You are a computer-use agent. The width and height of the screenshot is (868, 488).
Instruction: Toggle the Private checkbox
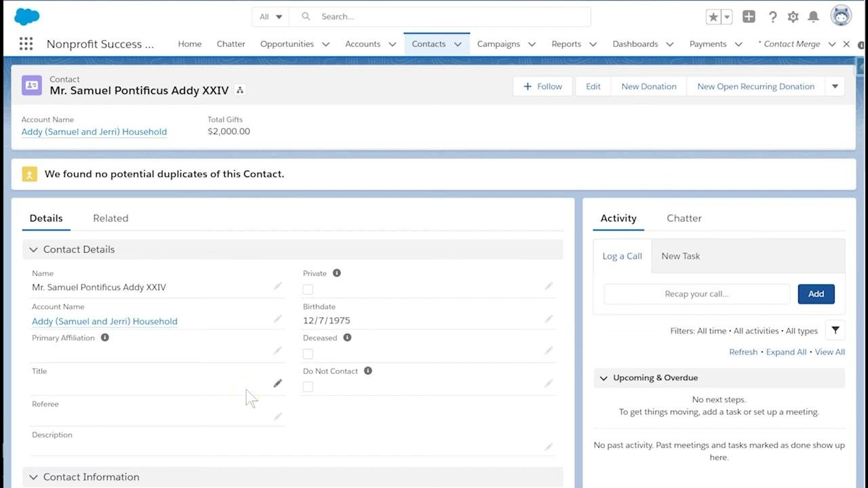308,289
